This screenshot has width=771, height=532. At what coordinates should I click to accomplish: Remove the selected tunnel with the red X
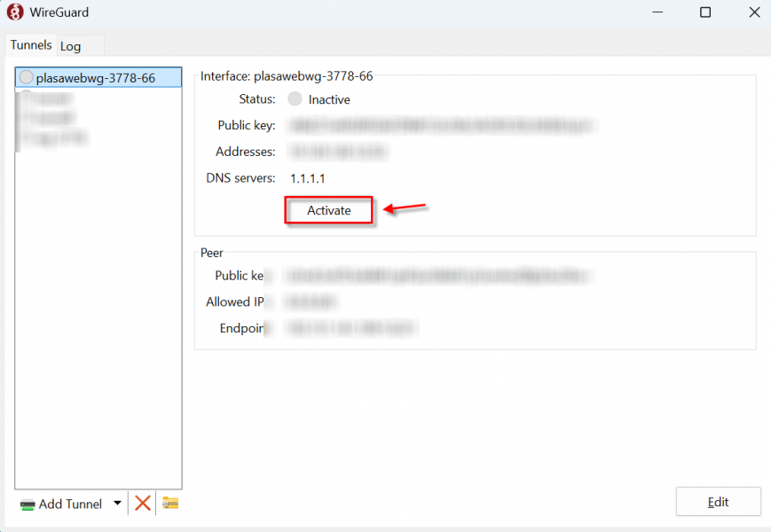pos(143,504)
